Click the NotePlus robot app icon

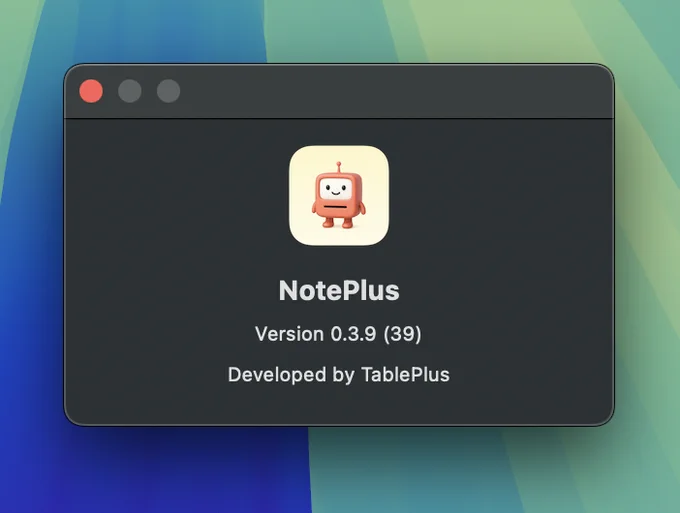339,196
